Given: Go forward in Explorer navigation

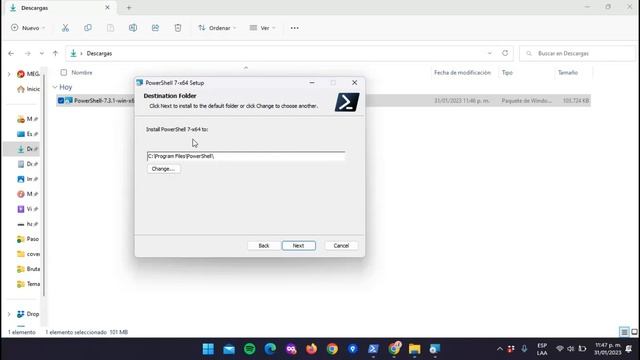Looking at the screenshot, I should [x=27, y=53].
